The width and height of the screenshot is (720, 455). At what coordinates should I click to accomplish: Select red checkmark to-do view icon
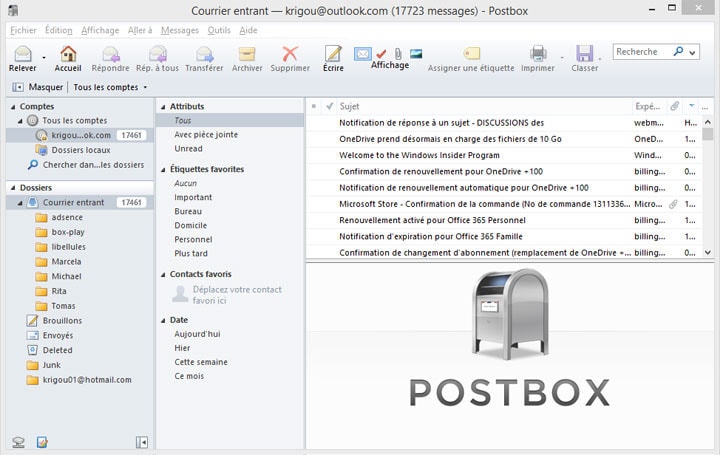381,54
